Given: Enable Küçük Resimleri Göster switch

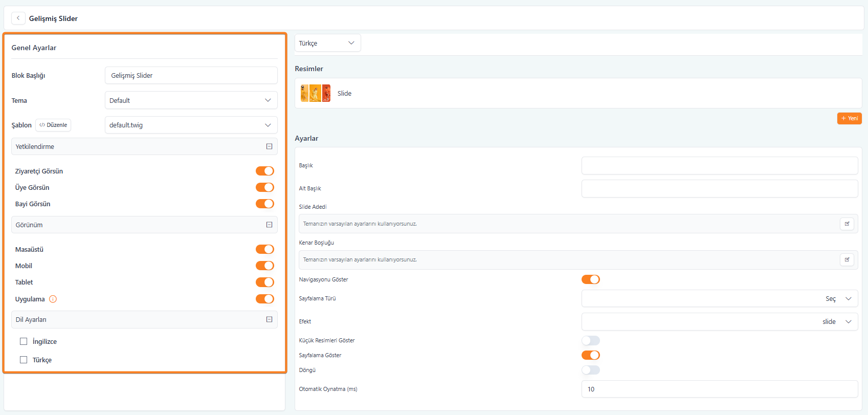Looking at the screenshot, I should point(591,340).
